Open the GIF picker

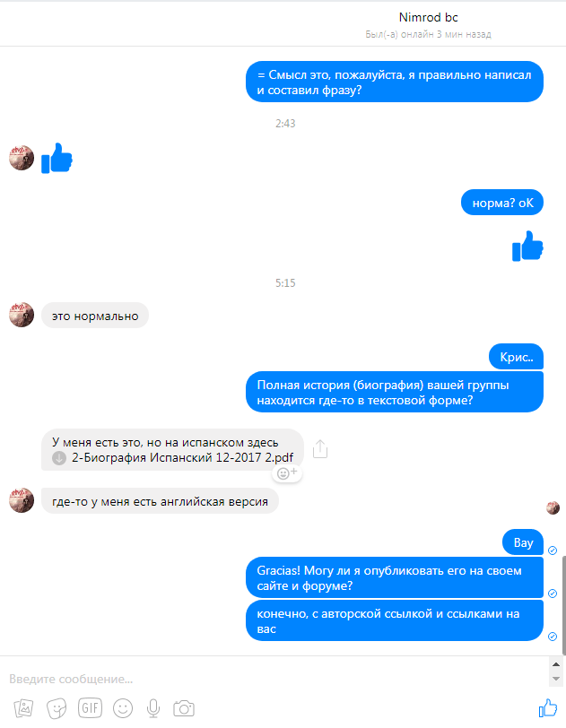coord(90,708)
